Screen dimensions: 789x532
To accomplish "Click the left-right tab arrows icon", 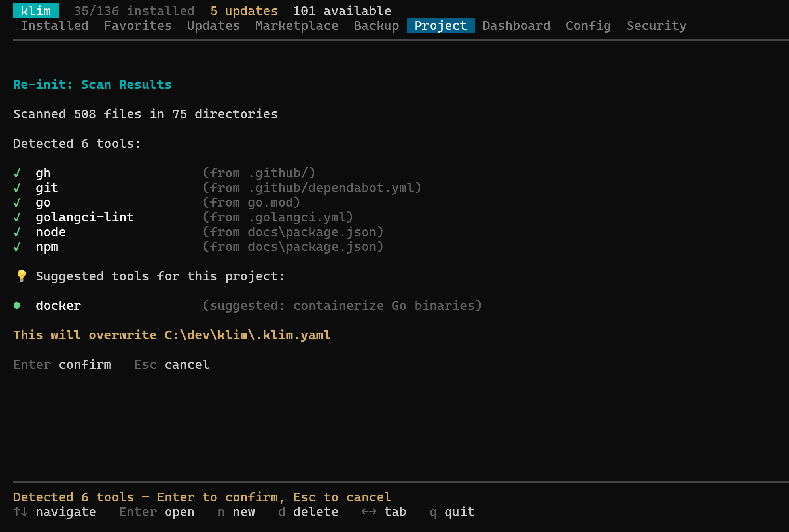I will 369,512.
